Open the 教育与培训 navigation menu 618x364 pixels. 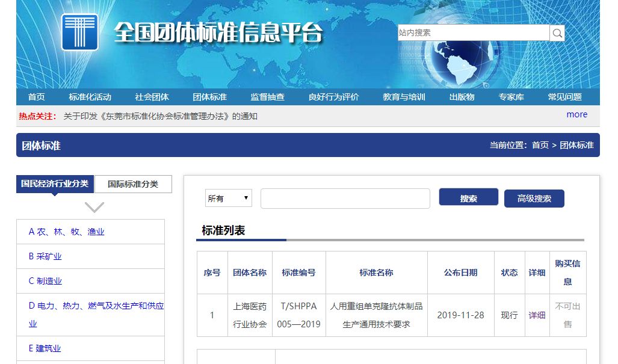coord(405,96)
